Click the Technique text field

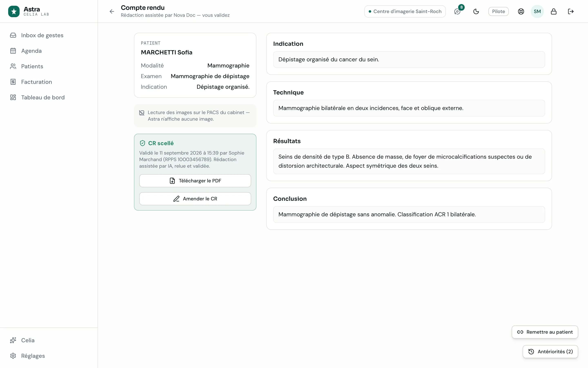click(x=409, y=108)
